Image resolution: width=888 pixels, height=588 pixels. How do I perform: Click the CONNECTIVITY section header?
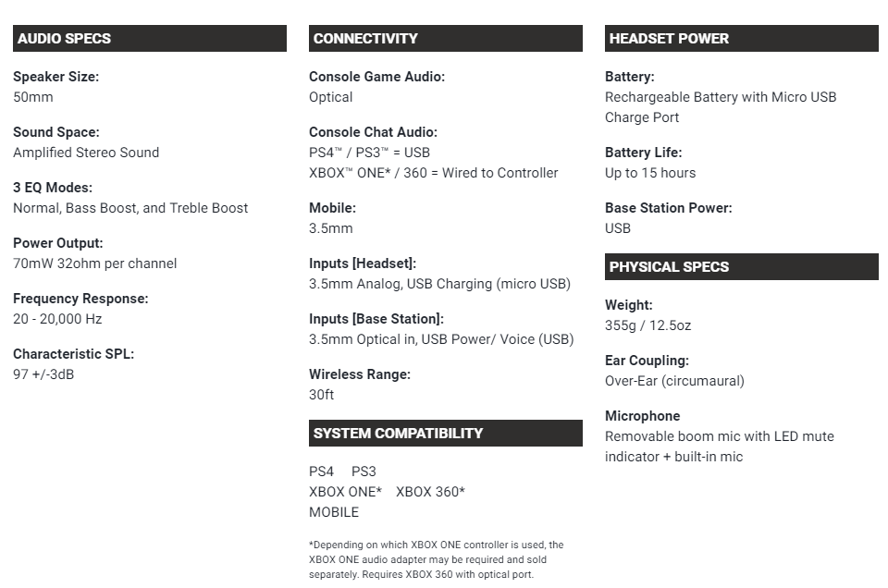coord(446,39)
